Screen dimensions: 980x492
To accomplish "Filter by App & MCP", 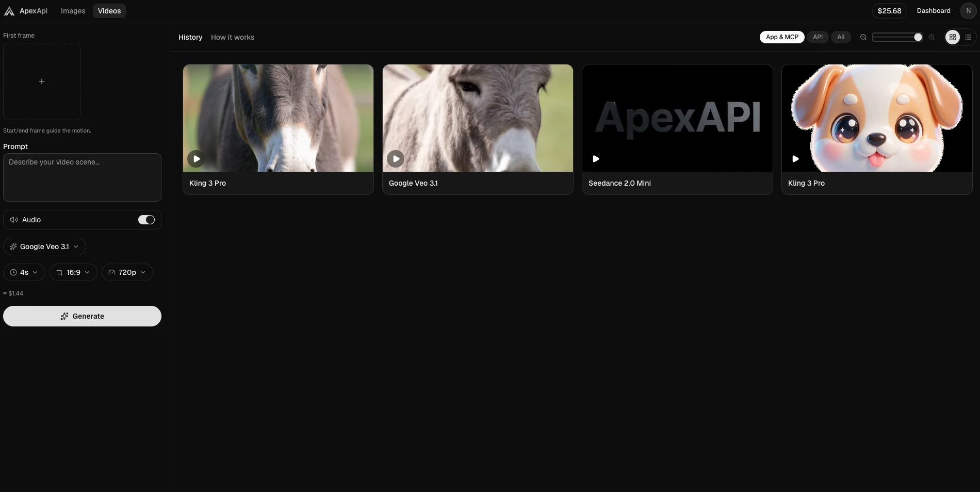I will coord(782,37).
